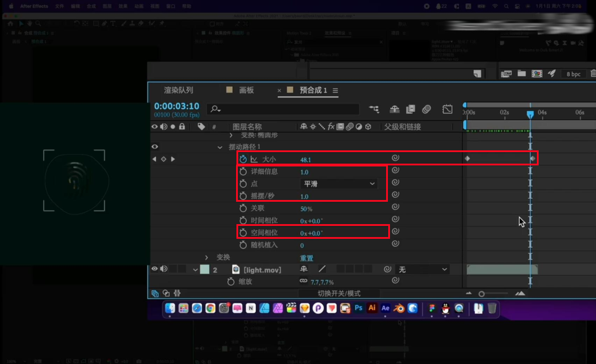Collapse the light.mov layer properties
The width and height of the screenshot is (596, 364).
tap(195, 270)
